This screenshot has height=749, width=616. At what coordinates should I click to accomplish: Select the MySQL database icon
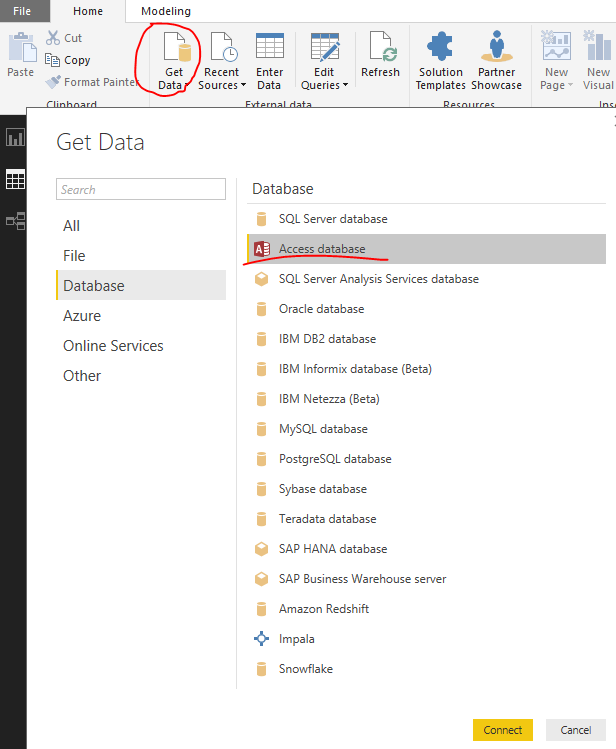click(x=261, y=429)
